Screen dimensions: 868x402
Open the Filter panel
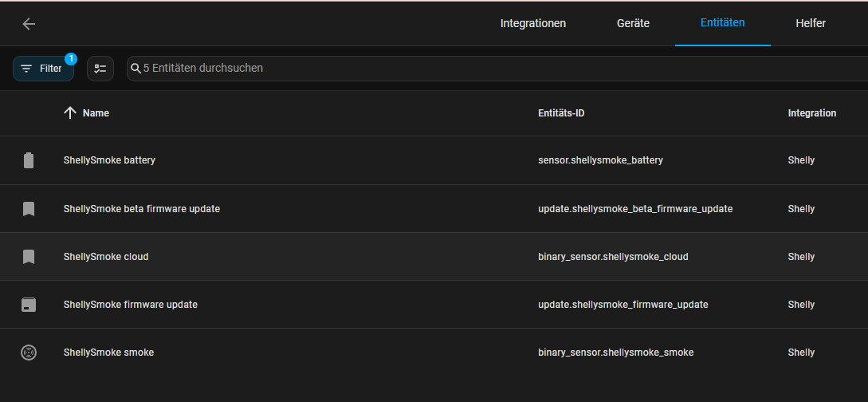click(x=43, y=69)
